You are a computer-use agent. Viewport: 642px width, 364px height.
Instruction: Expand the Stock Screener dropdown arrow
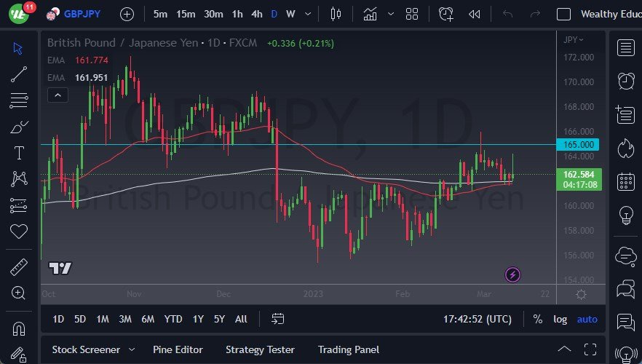coord(131,349)
